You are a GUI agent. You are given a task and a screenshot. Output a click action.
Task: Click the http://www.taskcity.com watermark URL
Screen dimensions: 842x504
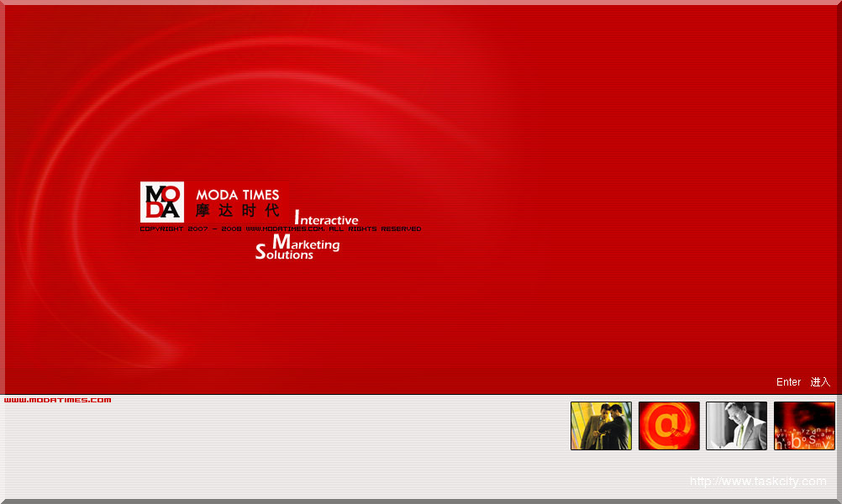pyautogui.click(x=758, y=481)
